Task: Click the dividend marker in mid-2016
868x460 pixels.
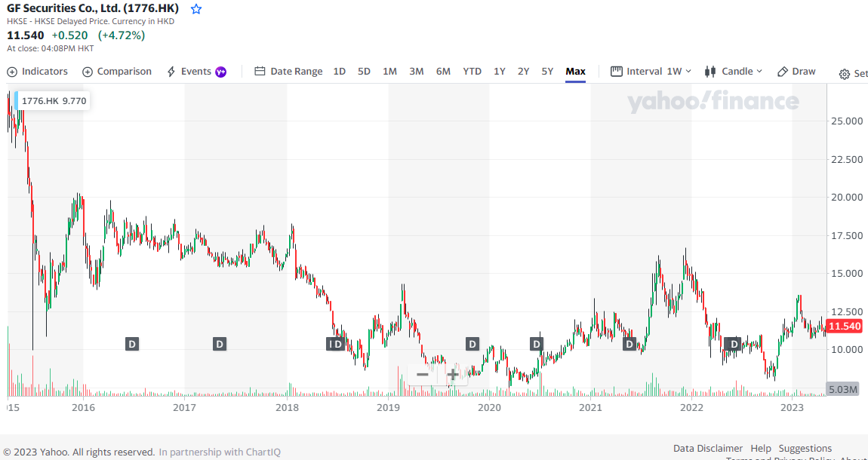Action: [x=132, y=345]
